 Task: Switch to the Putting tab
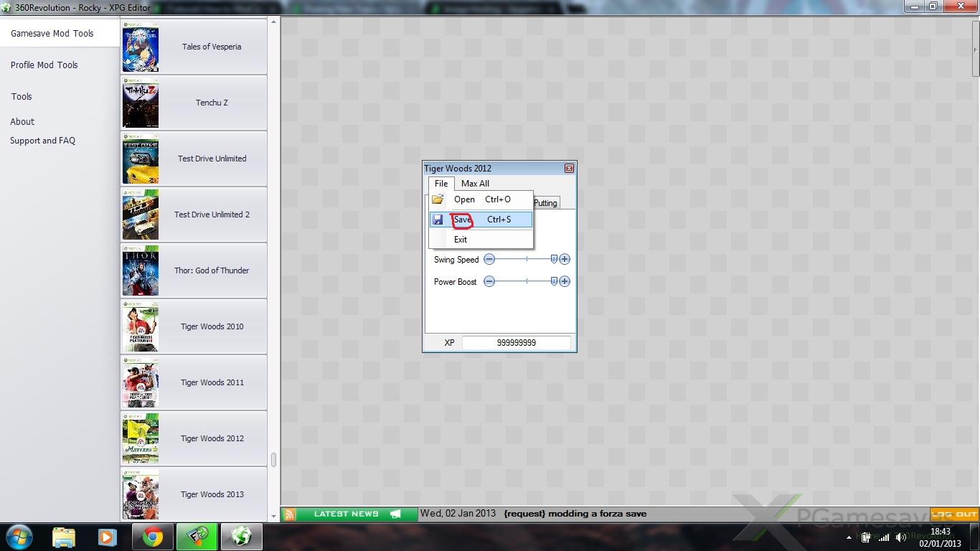[x=545, y=203]
